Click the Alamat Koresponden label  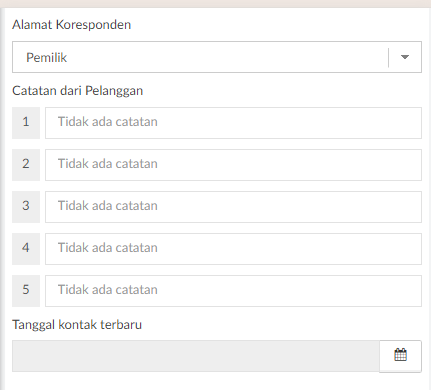(71, 25)
